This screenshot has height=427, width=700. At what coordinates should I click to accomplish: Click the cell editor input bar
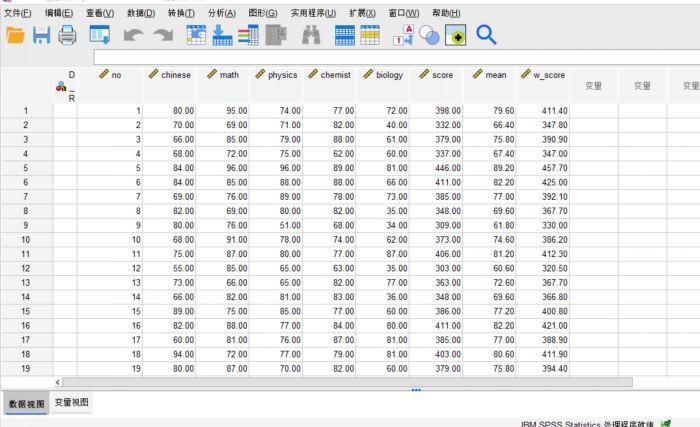click(x=396, y=57)
